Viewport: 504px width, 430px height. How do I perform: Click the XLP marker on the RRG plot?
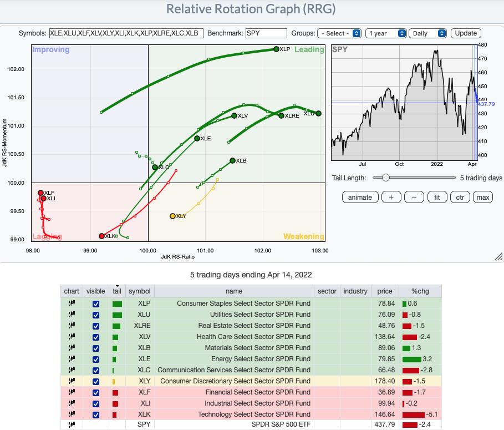pyautogui.click(x=276, y=49)
